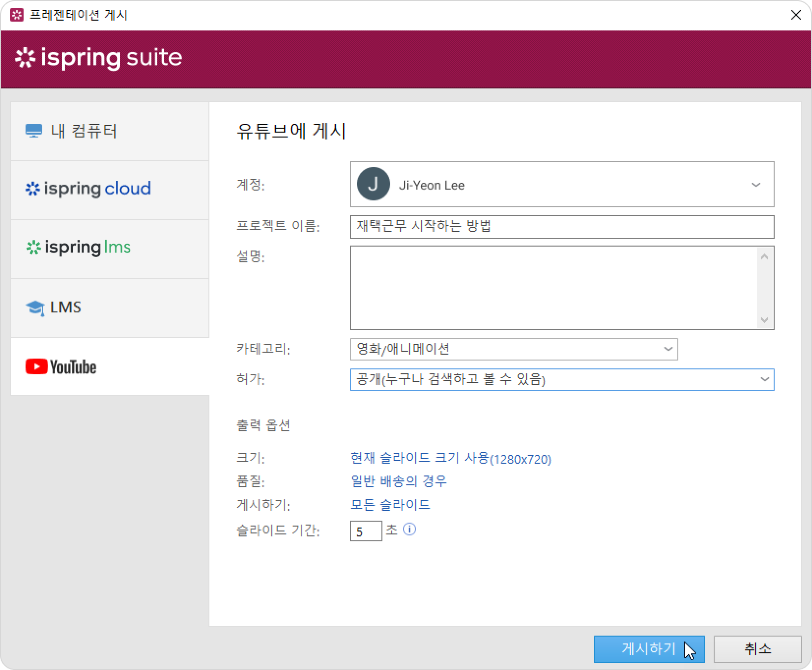Viewport: 812px width, 670px height.
Task: Expand the account dropdown
Action: pos(755,185)
